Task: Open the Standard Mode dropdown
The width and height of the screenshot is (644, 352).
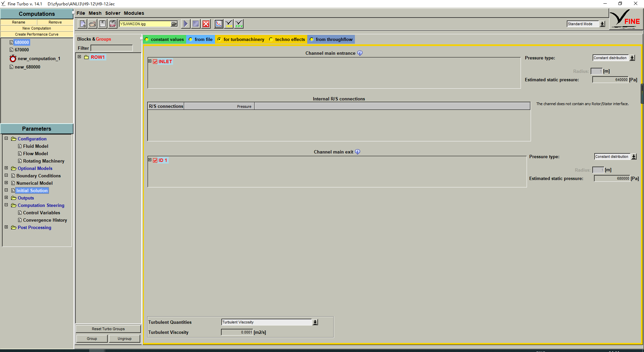Action: pyautogui.click(x=602, y=24)
